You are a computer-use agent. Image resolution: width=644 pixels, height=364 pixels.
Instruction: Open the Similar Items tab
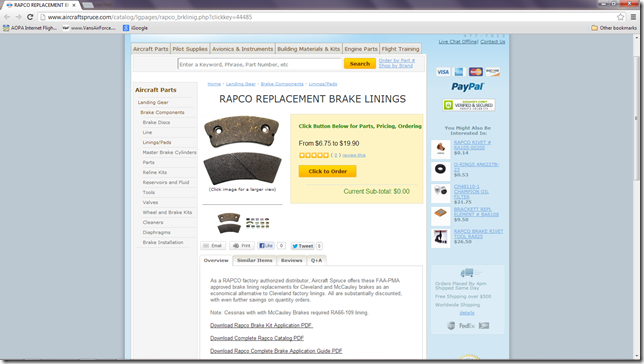click(255, 260)
